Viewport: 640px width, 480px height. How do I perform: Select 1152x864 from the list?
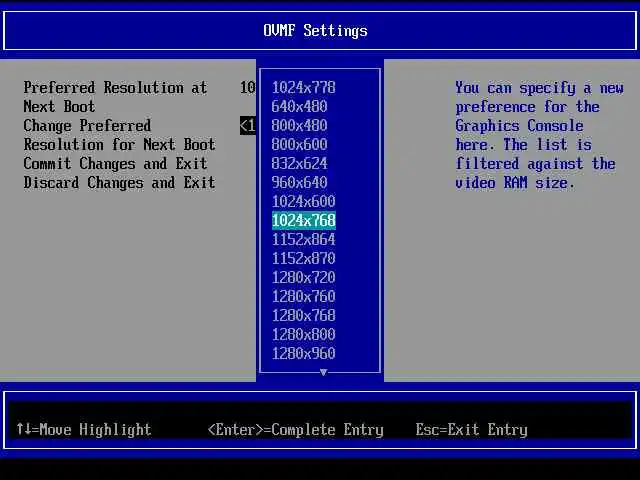[303, 240]
